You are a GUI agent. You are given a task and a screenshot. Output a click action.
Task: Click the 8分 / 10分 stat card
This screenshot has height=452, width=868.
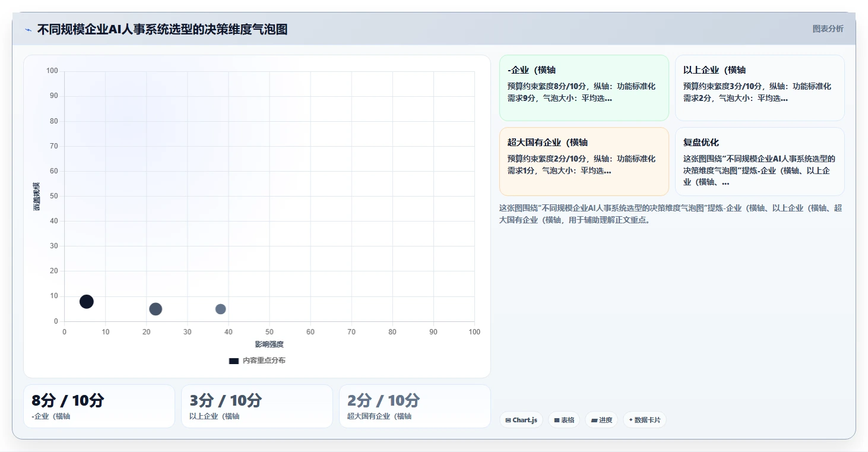pyautogui.click(x=99, y=406)
